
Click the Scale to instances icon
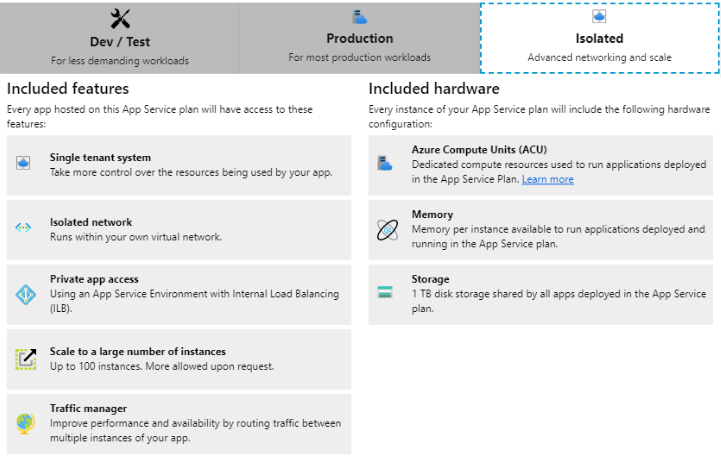point(25,358)
